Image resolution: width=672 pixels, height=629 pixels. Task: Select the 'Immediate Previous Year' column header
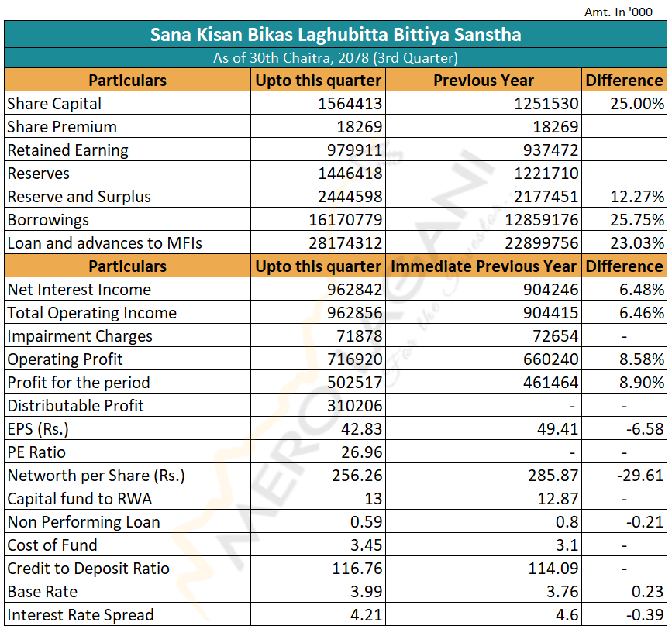(x=484, y=266)
